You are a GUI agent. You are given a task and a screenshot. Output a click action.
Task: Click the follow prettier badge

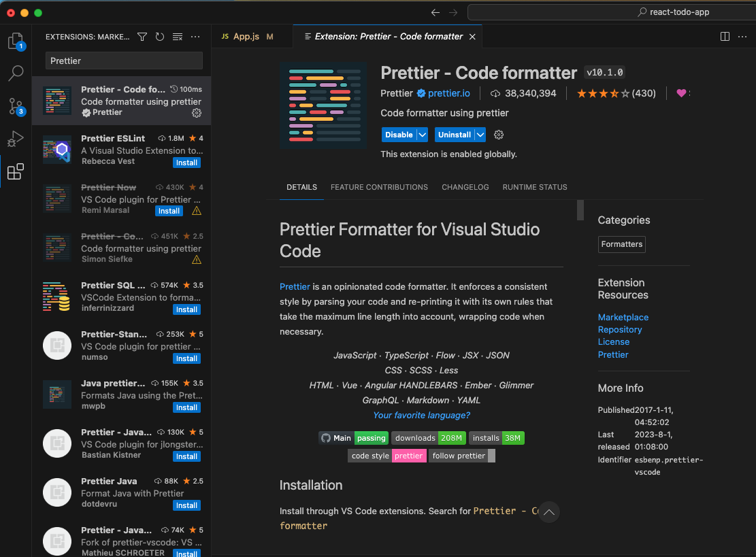(461, 456)
